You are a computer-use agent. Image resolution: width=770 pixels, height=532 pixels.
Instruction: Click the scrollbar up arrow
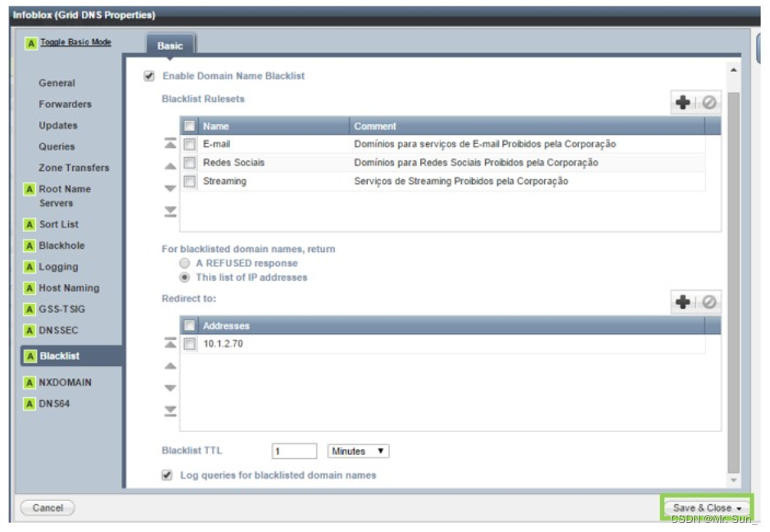(x=733, y=70)
